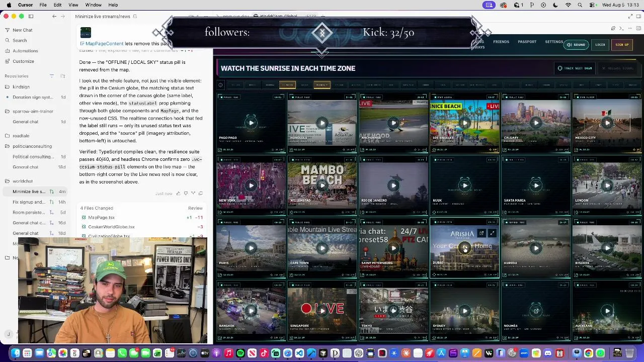Image resolution: width=644 pixels, height=362 pixels.
Task: Play the Santa Maria stream
Action: pyautogui.click(x=536, y=186)
